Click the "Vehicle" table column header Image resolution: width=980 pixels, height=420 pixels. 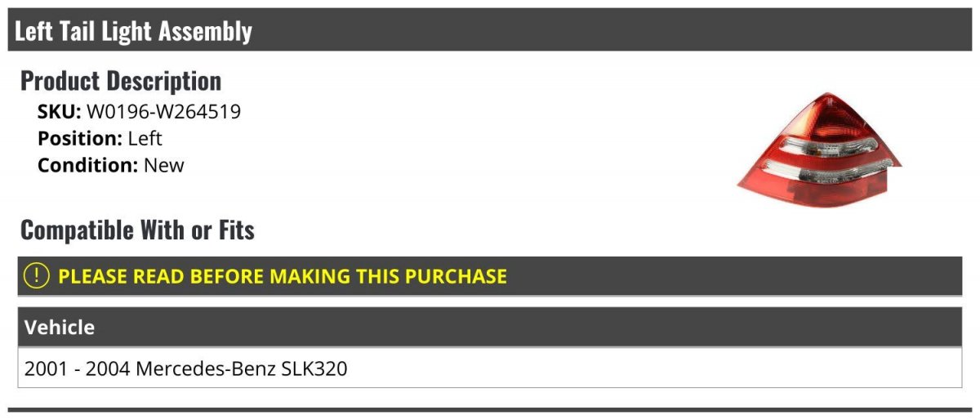coord(60,328)
